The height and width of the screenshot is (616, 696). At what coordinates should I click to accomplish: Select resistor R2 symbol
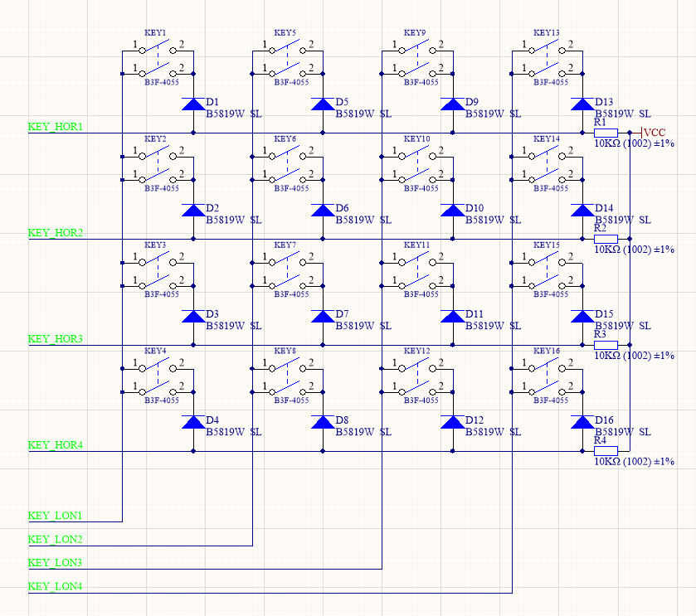pyautogui.click(x=606, y=239)
